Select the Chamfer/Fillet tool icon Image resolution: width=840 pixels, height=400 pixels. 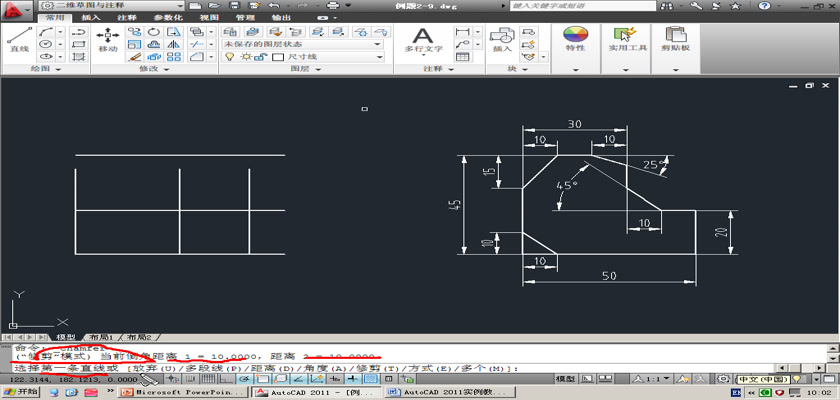click(197, 56)
